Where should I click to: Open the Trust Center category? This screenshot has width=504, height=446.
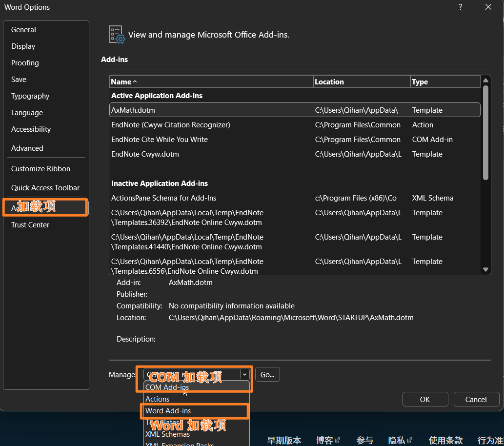(46, 225)
